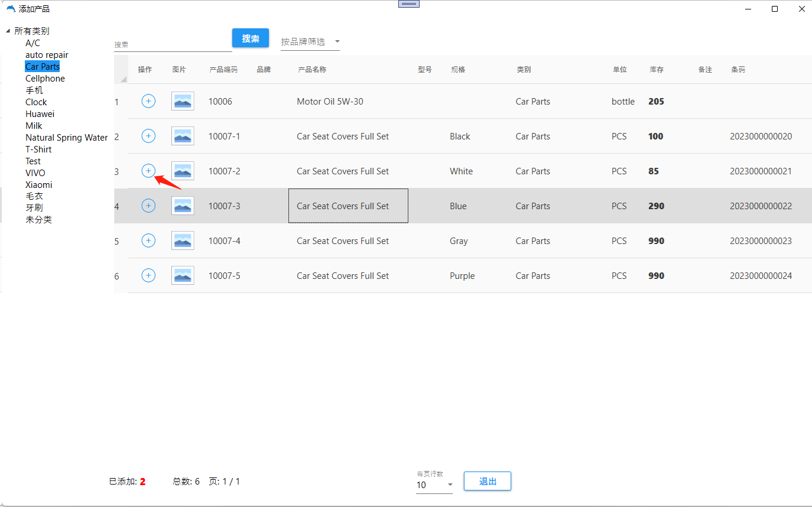Add product 10007-4 via plus icon

click(148, 240)
